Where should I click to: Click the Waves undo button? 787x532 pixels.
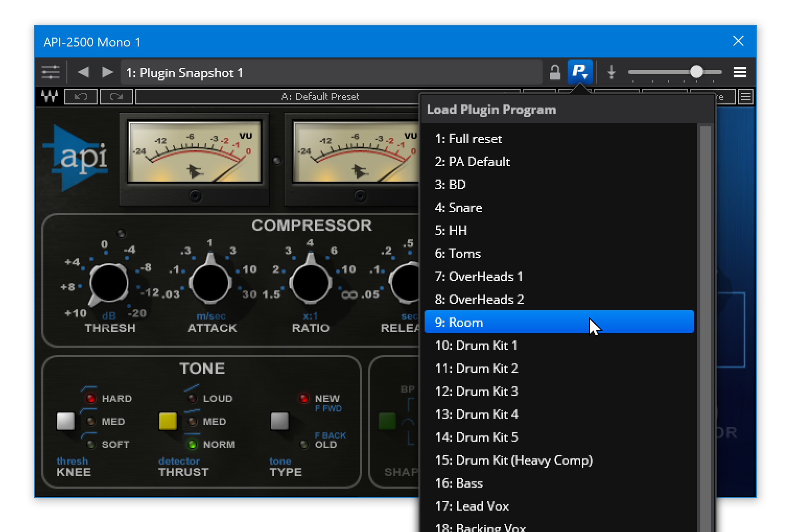81,97
